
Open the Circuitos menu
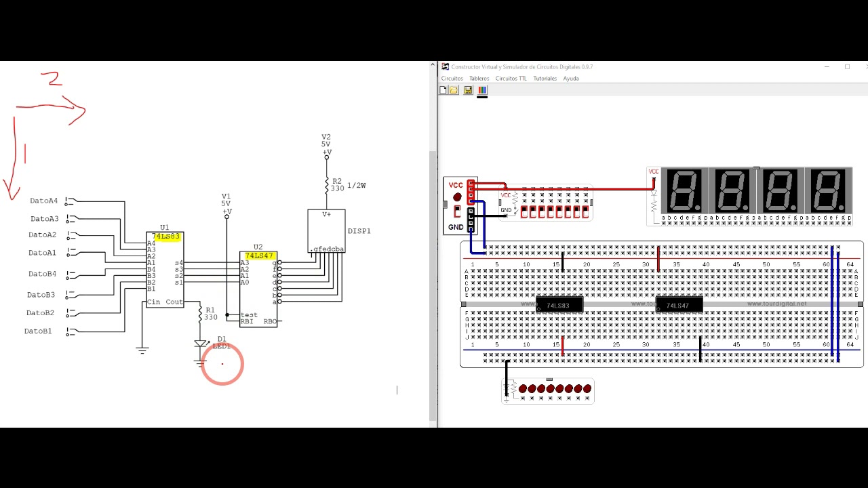coord(452,79)
